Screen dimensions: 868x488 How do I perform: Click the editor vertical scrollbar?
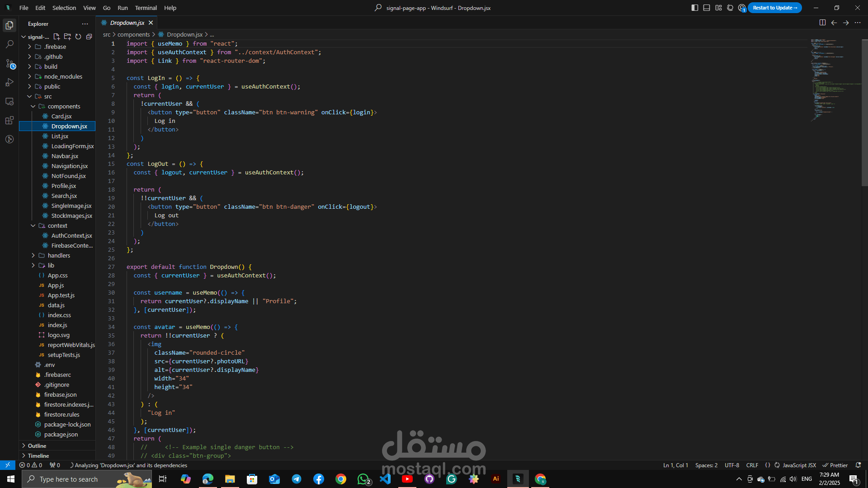coord(864,113)
